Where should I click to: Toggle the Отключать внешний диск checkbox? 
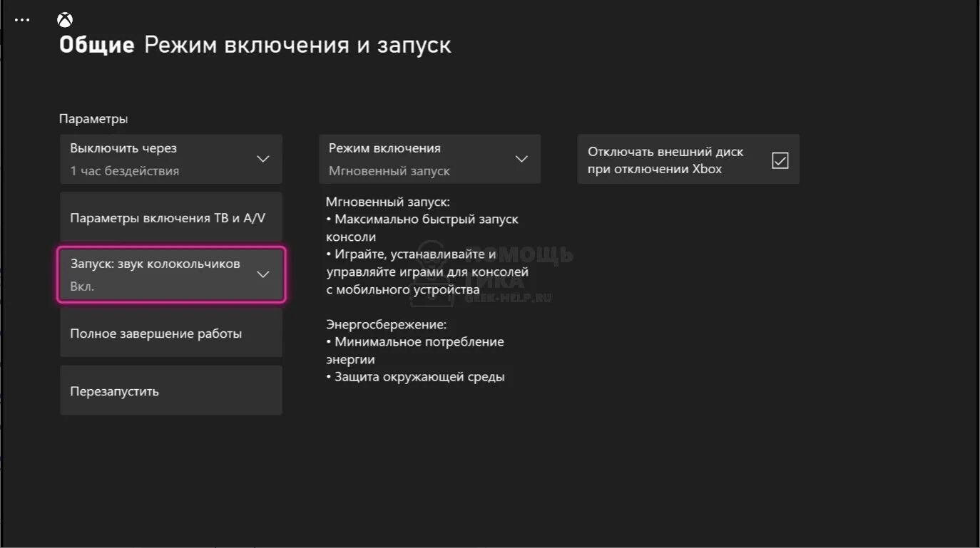pos(780,160)
